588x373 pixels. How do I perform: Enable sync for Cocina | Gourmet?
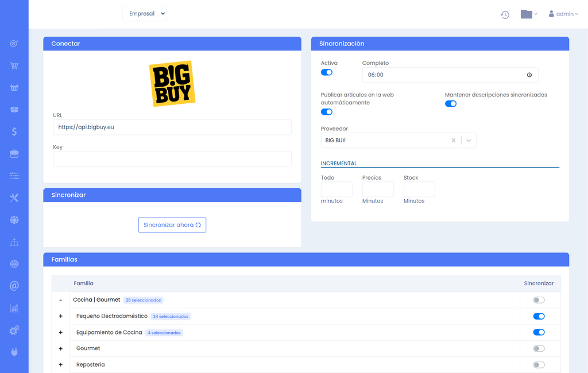(539, 300)
